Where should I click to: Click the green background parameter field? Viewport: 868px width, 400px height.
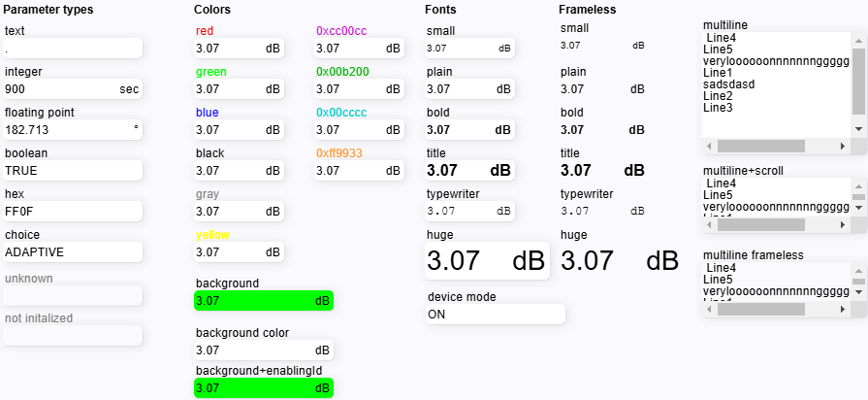coord(263,301)
